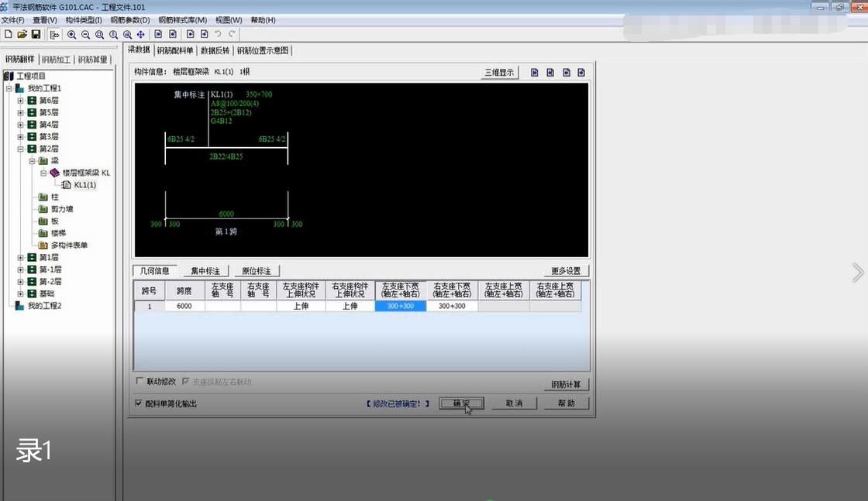
Task: Expand the 第6层 tree node
Action: pos(20,101)
